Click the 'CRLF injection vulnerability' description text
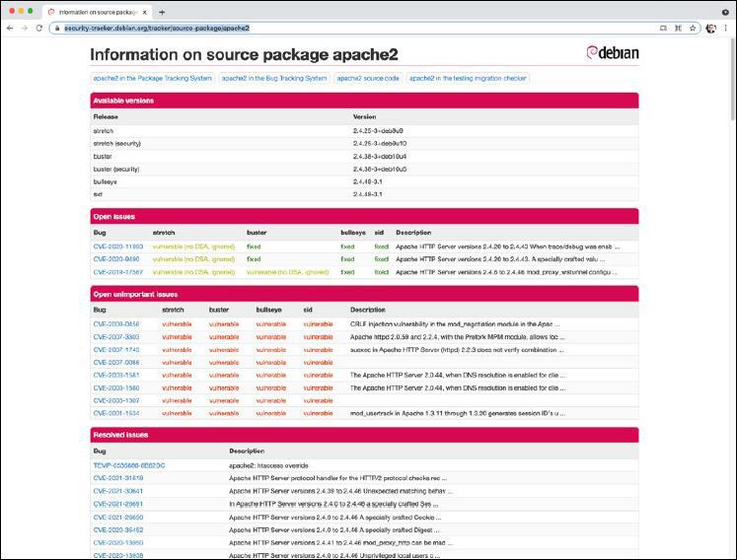 click(x=455, y=324)
